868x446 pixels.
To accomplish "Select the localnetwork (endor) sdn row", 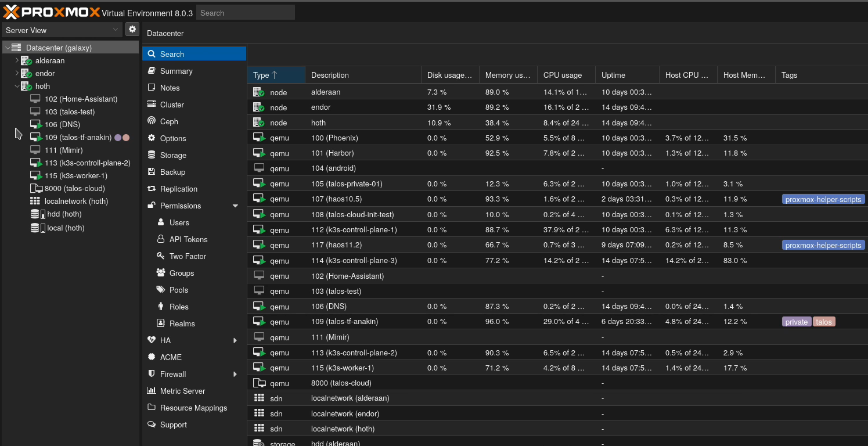I will tap(557, 413).
